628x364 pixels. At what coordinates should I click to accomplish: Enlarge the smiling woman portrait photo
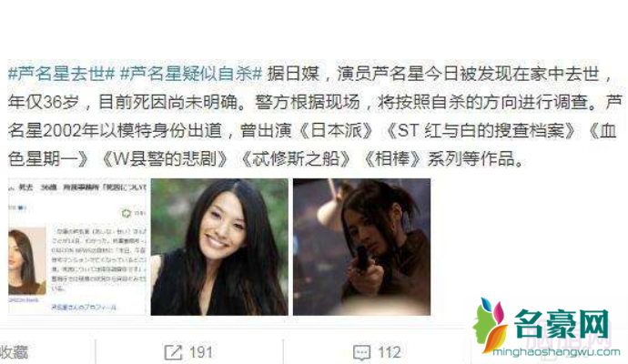(219, 247)
